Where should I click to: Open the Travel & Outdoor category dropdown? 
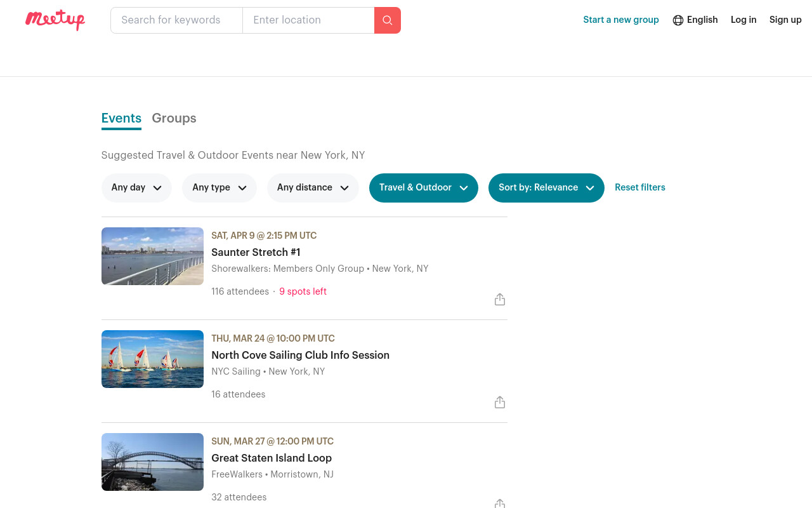[424, 188]
